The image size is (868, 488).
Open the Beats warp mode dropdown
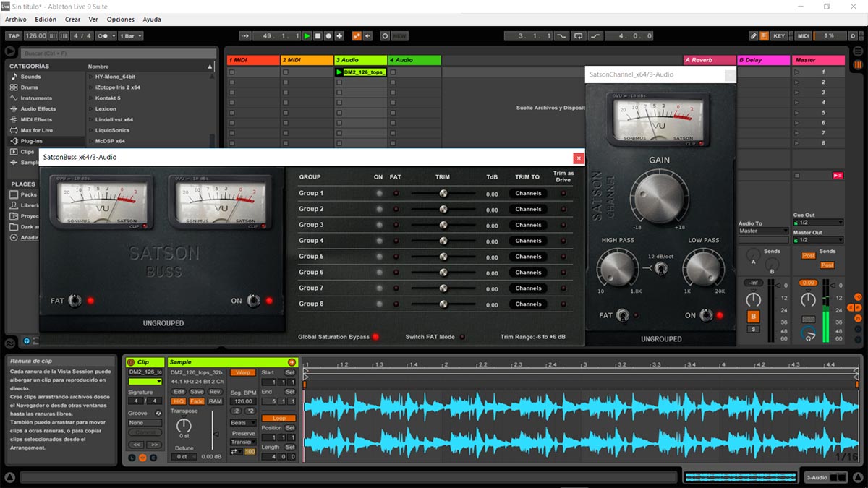(x=243, y=423)
